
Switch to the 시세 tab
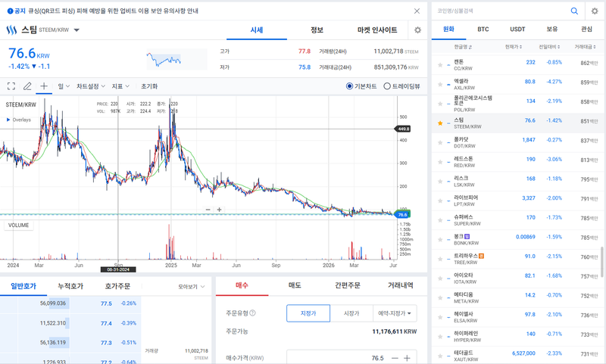point(257,30)
